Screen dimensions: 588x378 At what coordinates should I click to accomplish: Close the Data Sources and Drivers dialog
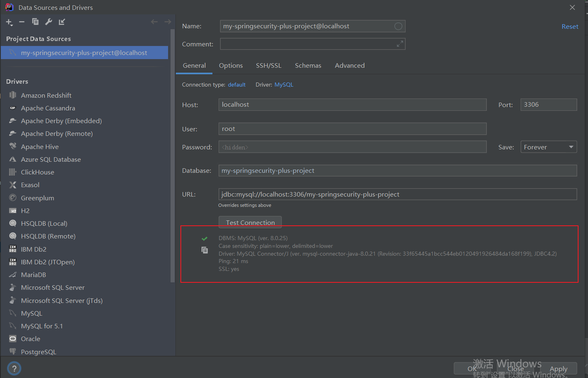point(572,7)
